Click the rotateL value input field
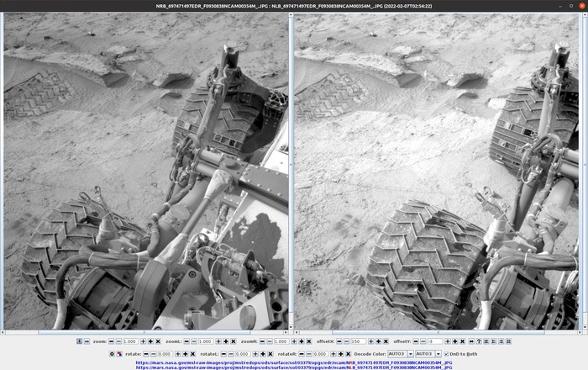This screenshot has height=370, width=588. point(243,354)
